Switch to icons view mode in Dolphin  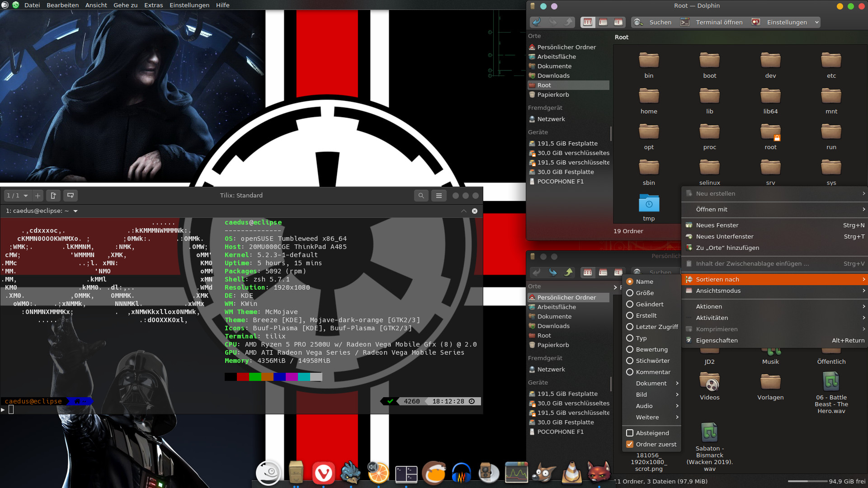click(588, 22)
